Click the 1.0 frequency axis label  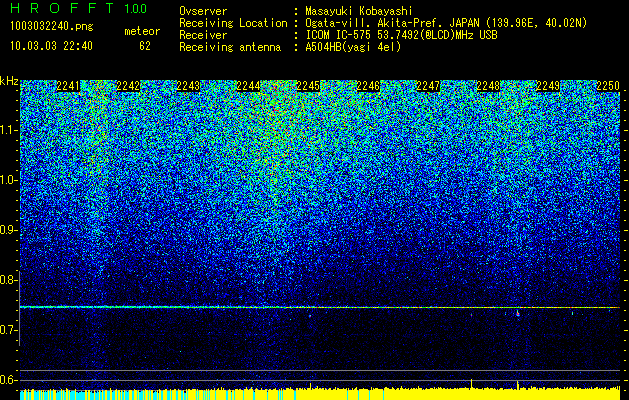click(8, 180)
